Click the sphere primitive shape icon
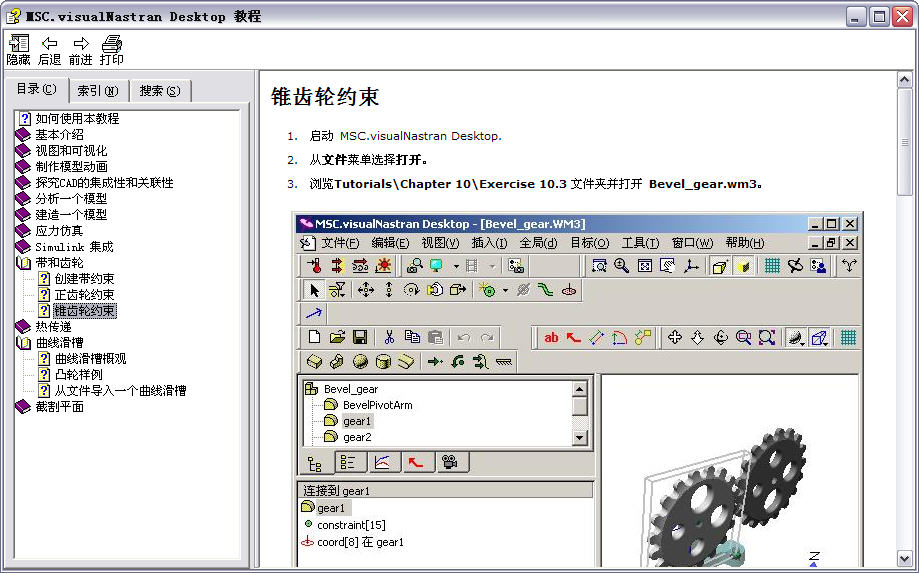The image size is (919, 573). [360, 361]
